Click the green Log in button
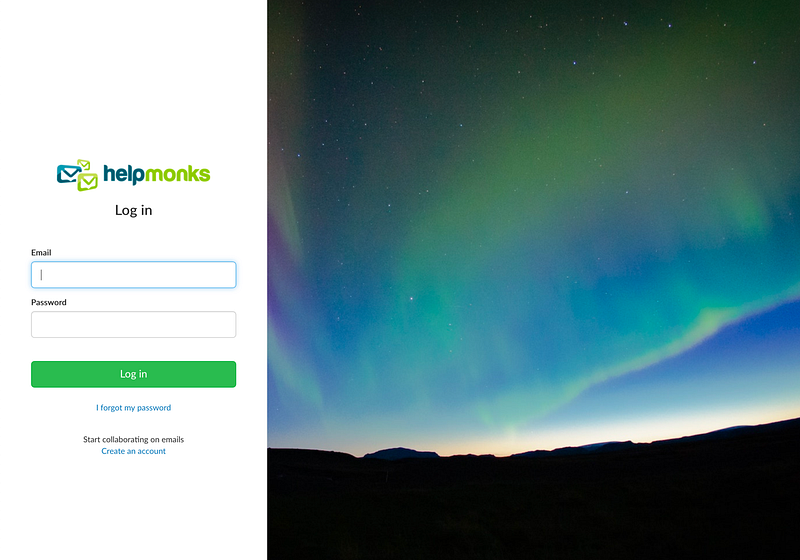This screenshot has height=560, width=800. tap(134, 374)
